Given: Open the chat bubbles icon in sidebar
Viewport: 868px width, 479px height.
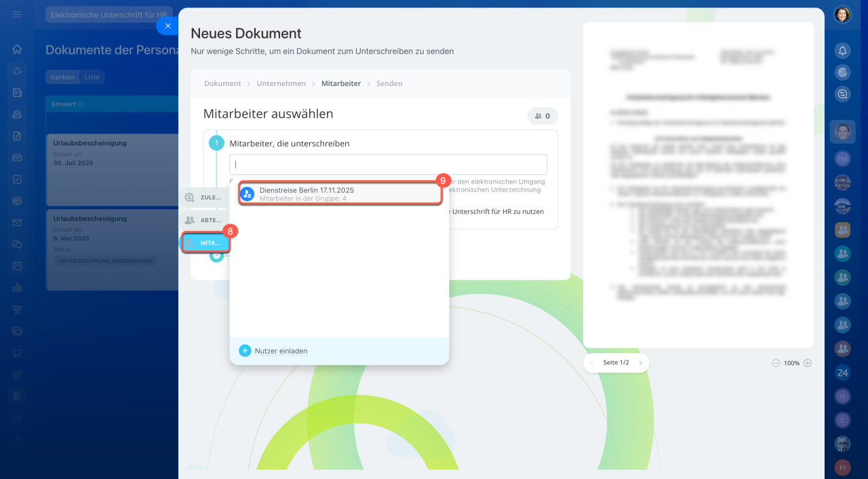Looking at the screenshot, I should pyautogui.click(x=17, y=244).
